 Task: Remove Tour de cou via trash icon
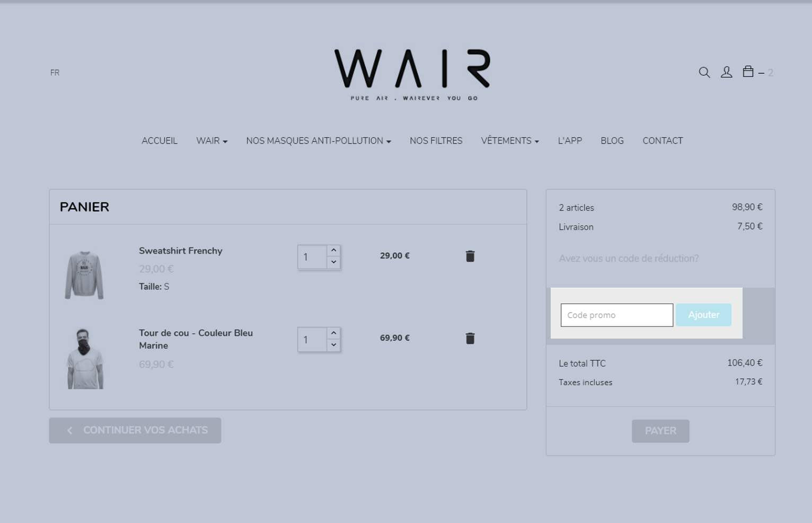tap(470, 338)
